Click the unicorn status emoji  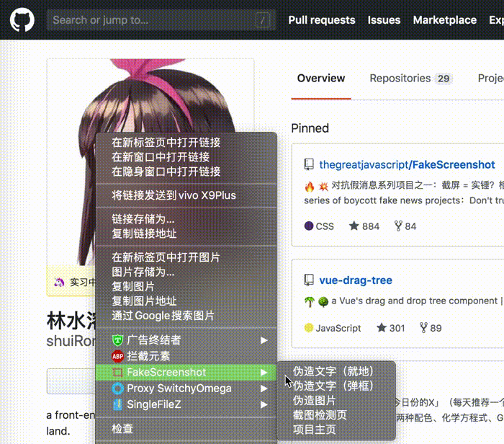(x=59, y=282)
